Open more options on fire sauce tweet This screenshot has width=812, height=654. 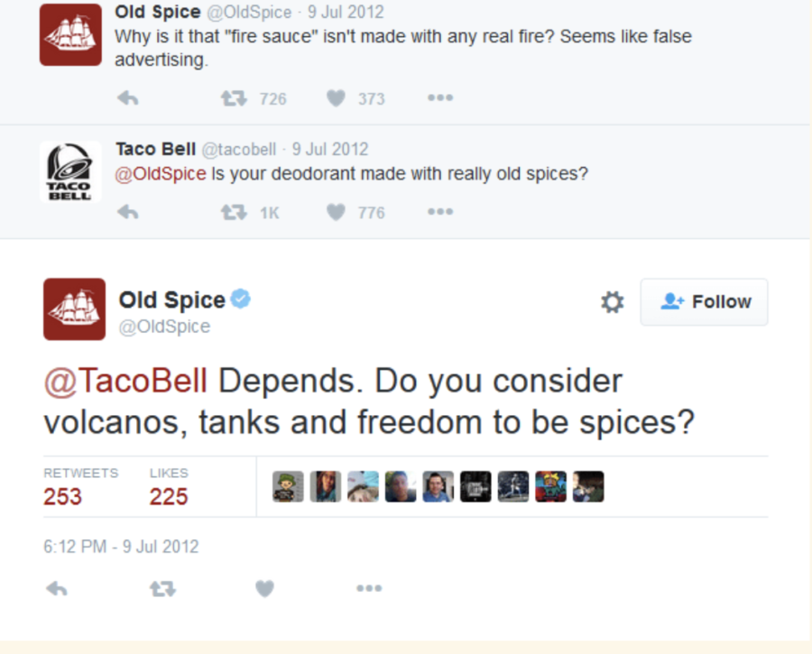coord(440,98)
